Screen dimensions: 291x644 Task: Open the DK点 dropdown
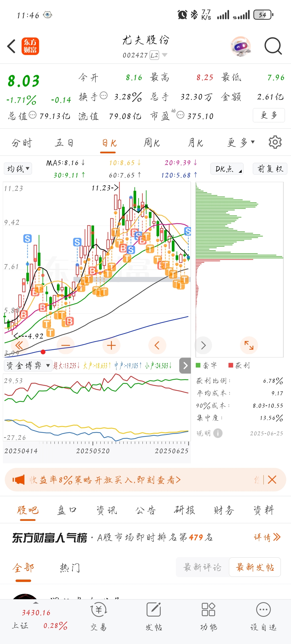[227, 168]
